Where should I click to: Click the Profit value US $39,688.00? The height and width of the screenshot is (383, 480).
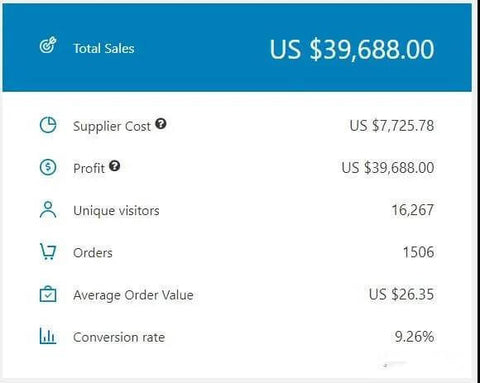(x=388, y=168)
